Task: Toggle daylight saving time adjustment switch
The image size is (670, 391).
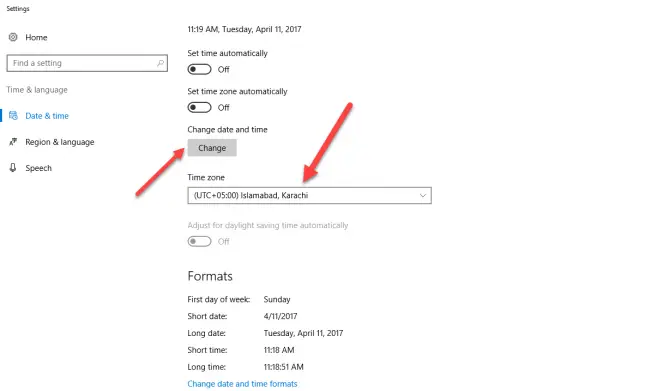Action: [200, 241]
